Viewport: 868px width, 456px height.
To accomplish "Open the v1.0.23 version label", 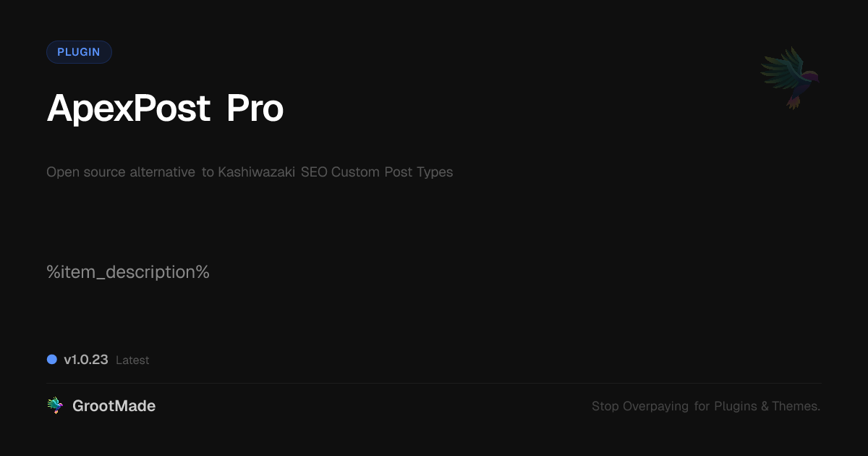I will coord(86,360).
